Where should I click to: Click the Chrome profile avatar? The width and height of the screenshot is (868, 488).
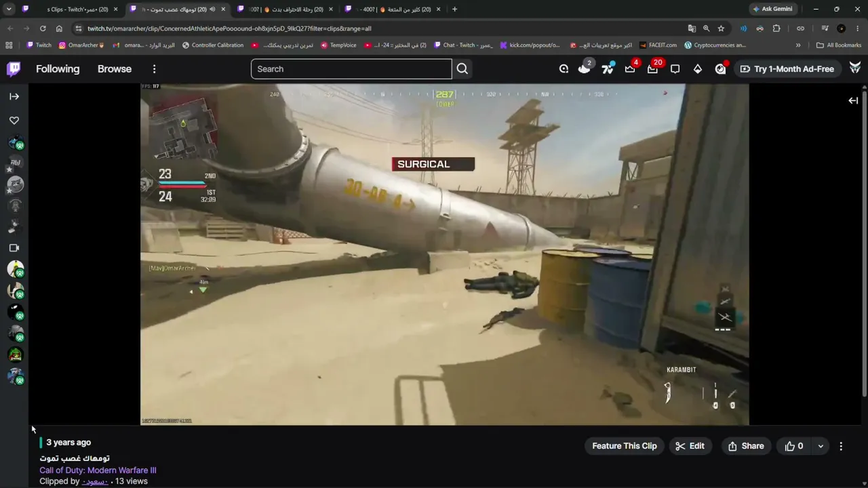(x=842, y=28)
